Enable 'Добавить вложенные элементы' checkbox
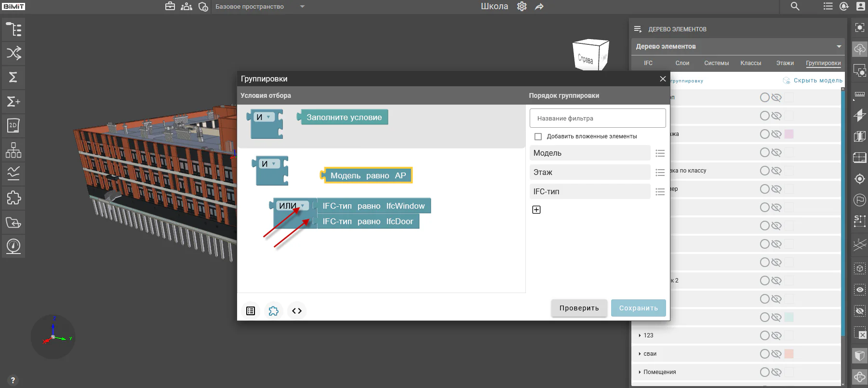This screenshot has width=868, height=388. pos(538,136)
